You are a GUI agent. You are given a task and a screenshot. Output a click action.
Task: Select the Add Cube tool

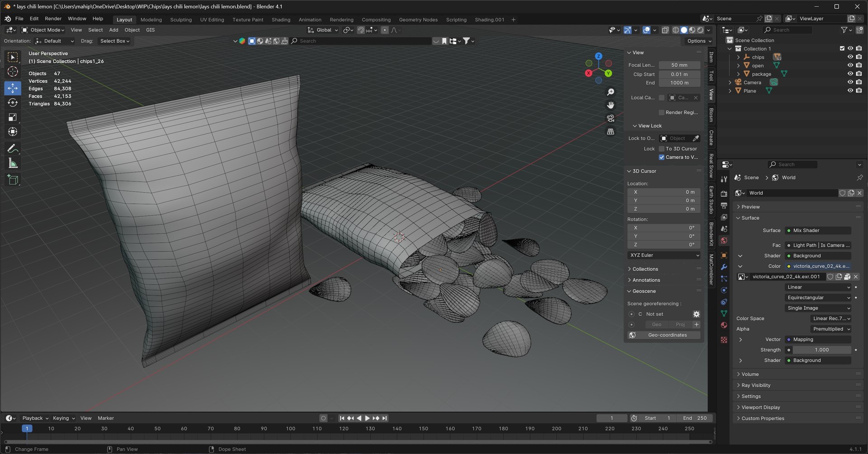click(x=13, y=180)
